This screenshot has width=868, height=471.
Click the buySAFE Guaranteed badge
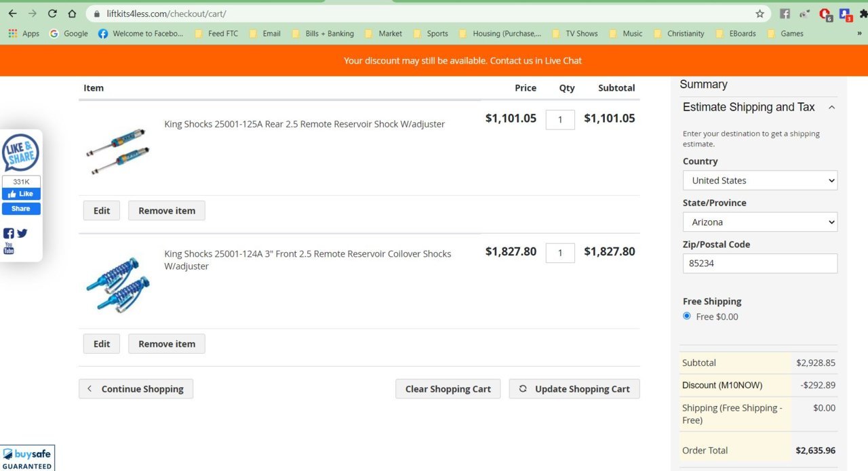click(x=27, y=458)
